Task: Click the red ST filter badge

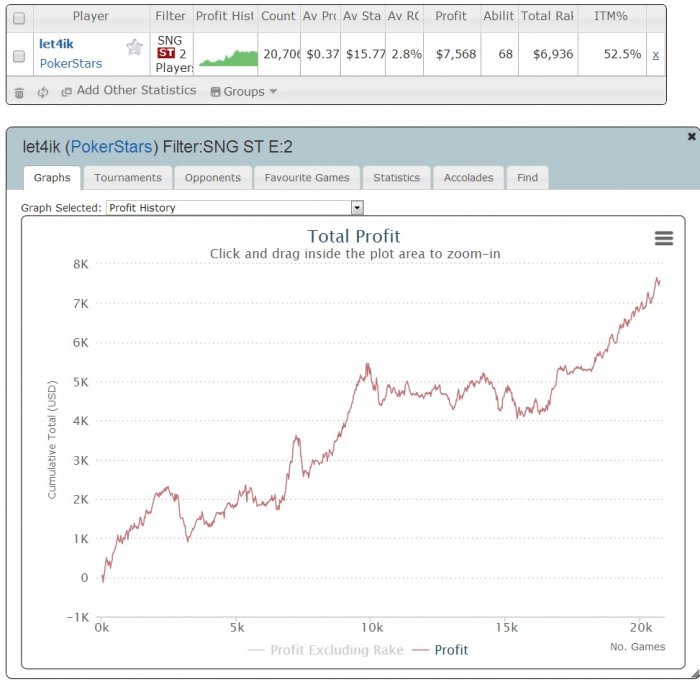Action: coord(168,53)
